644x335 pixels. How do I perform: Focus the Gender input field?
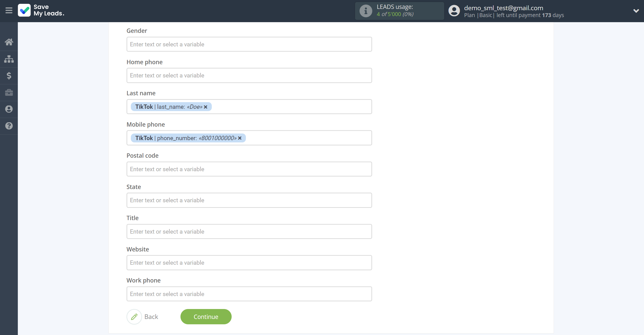pyautogui.click(x=249, y=44)
